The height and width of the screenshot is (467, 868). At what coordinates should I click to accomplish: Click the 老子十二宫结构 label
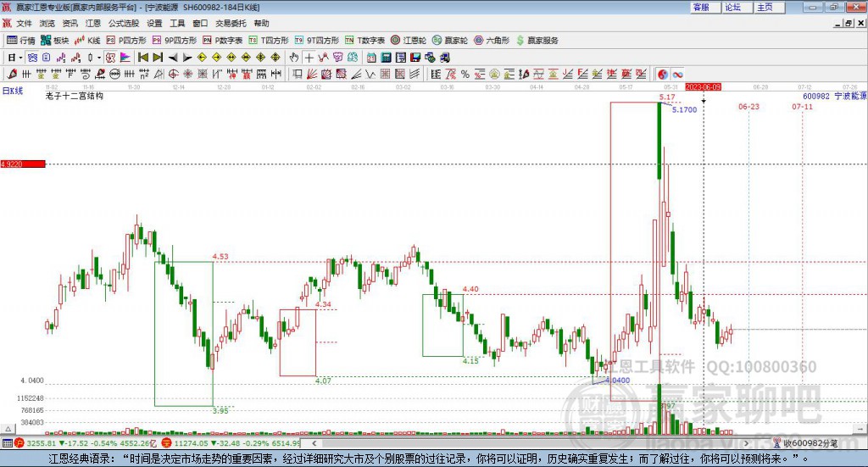[75, 96]
